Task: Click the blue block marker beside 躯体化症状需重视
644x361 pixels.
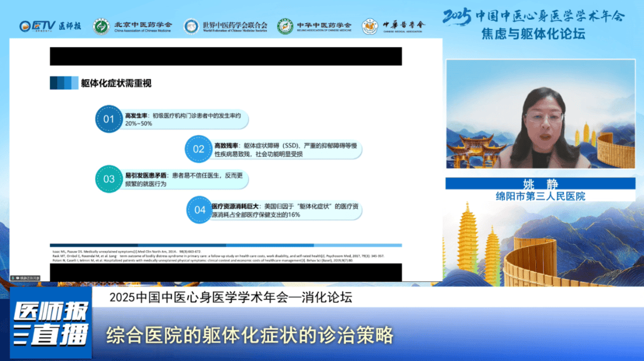Action: tap(64, 83)
